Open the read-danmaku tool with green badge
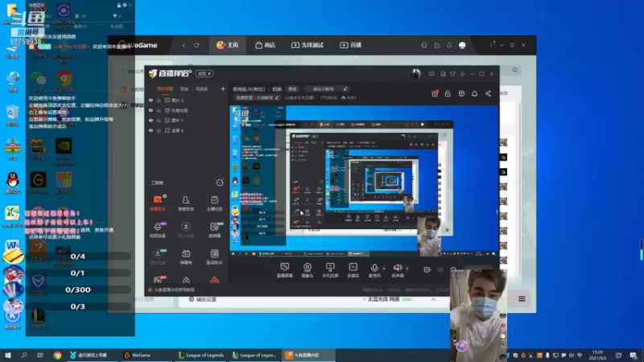This screenshot has width=644, height=362. point(214,230)
